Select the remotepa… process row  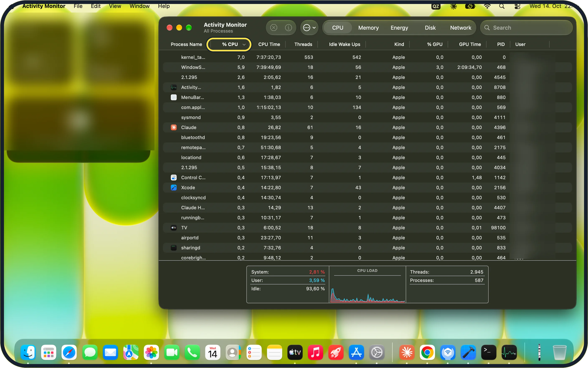(x=367, y=147)
